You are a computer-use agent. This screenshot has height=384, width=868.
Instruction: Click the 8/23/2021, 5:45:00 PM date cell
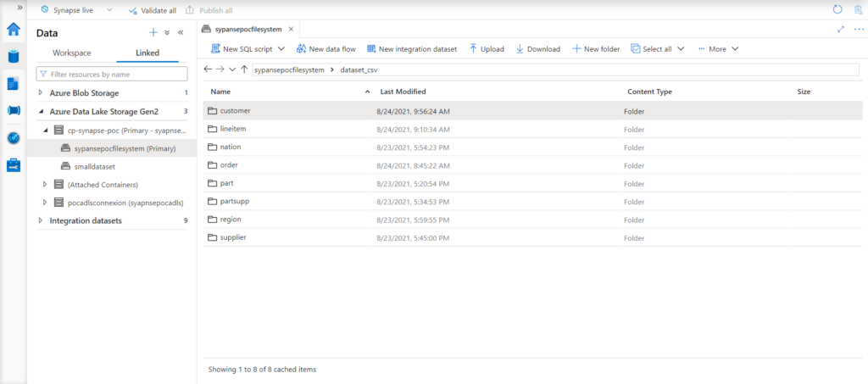[413, 238]
